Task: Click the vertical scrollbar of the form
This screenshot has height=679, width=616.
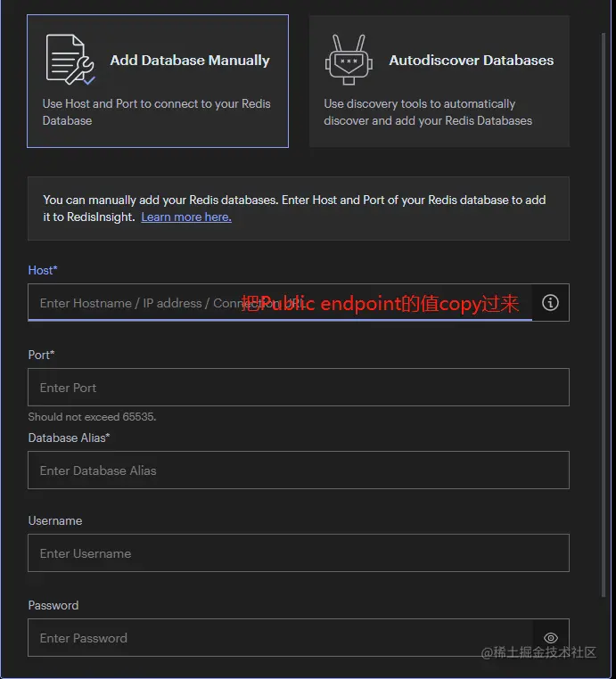Action: tap(603, 315)
